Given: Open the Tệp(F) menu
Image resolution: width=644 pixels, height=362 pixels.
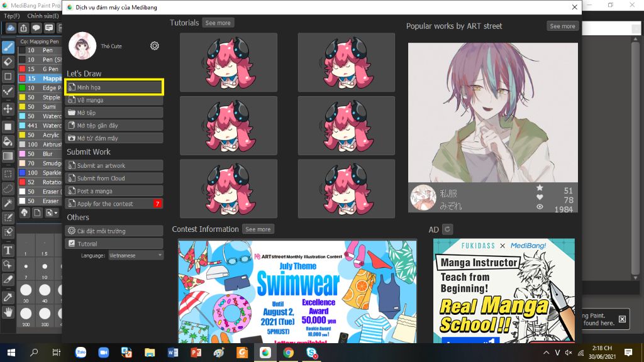Looking at the screenshot, I should click(x=12, y=16).
